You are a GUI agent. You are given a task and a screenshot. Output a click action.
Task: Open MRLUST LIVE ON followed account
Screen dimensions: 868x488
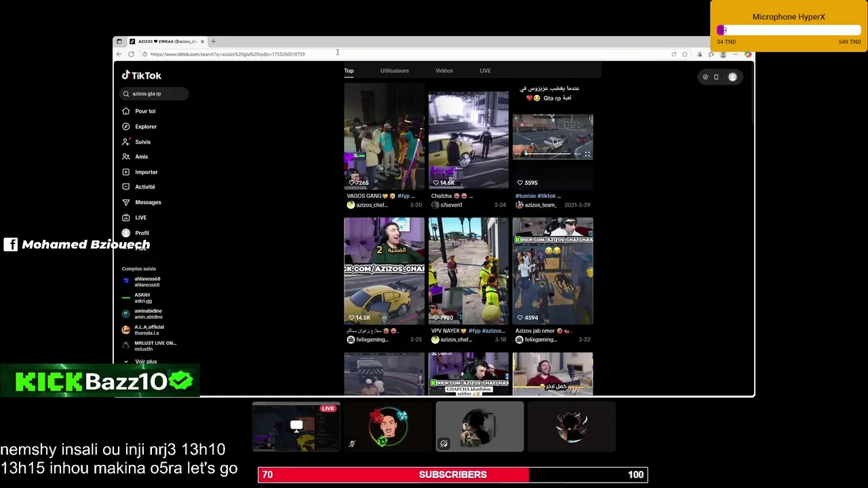(149, 346)
